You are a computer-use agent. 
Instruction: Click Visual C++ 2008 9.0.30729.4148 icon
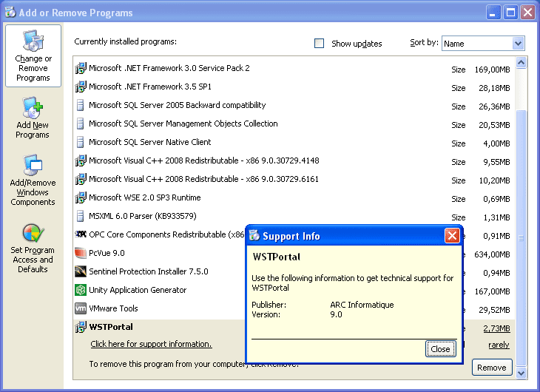(81, 160)
